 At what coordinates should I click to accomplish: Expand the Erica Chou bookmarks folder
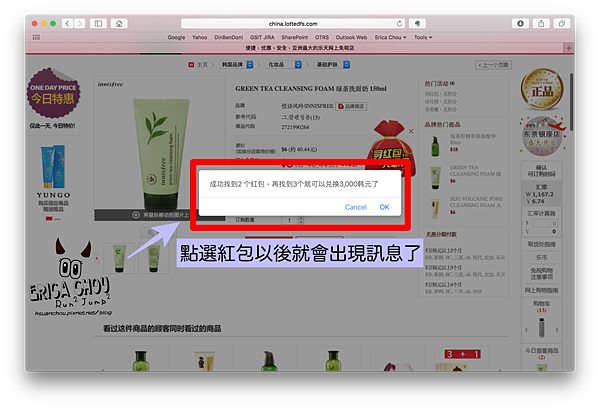[x=391, y=37]
